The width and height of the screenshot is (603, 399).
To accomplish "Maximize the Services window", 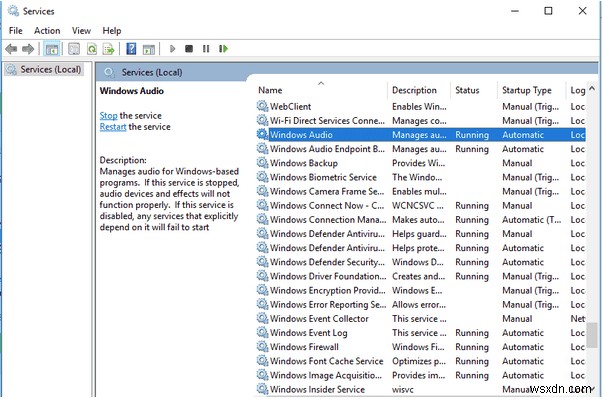I will 548,11.
